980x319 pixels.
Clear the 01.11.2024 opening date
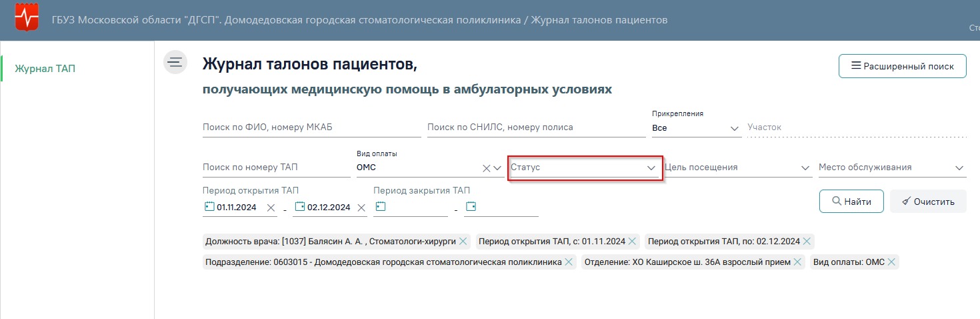(271, 208)
